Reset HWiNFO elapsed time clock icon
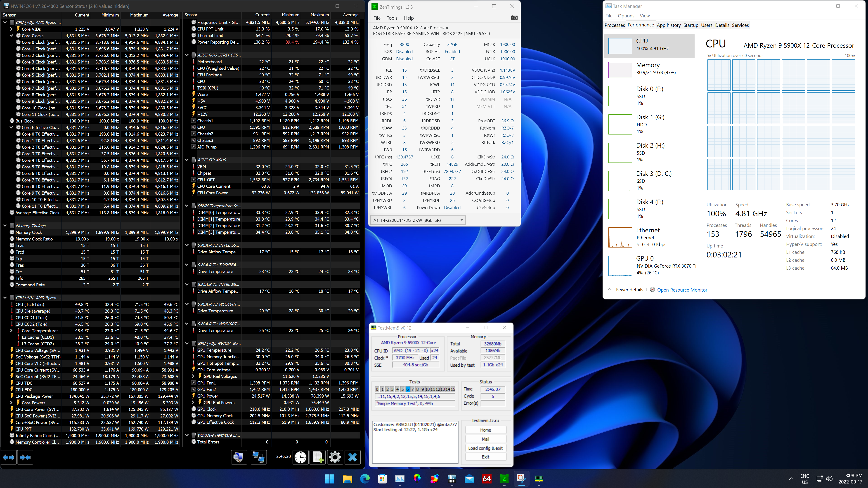868x488 pixels. click(x=300, y=457)
